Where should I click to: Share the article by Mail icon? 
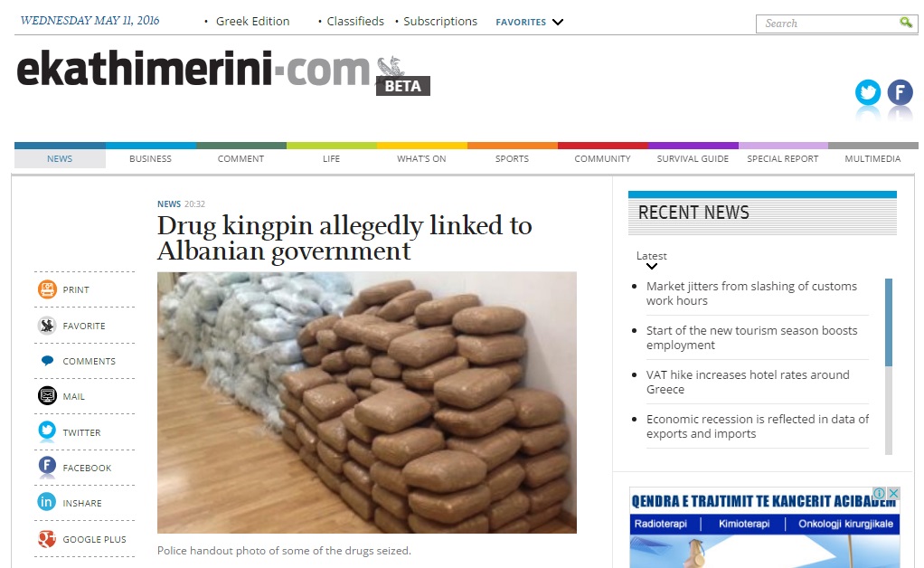[47, 396]
